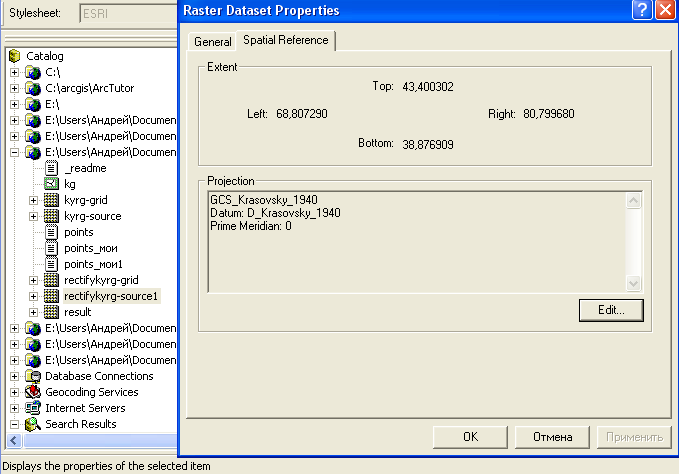This screenshot has height=474, width=679.
Task: Expand the rectifykyrg-grid raster node
Action: [33, 281]
